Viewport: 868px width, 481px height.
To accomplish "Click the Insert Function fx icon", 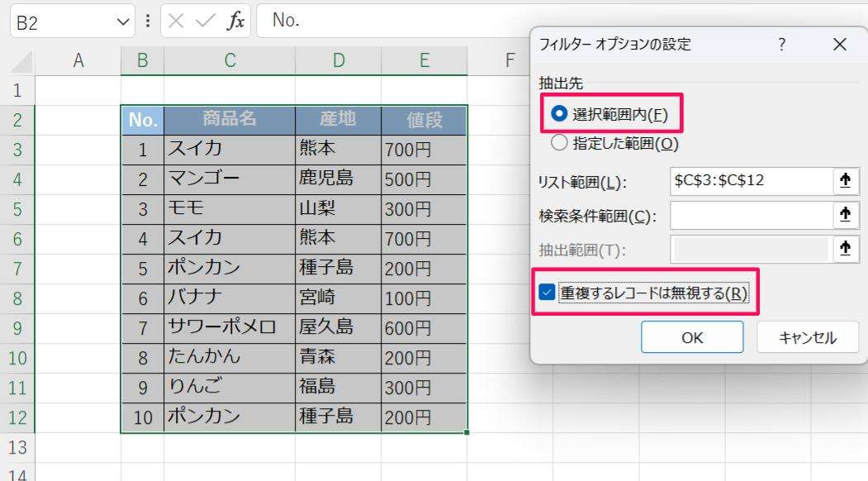I will (235, 21).
